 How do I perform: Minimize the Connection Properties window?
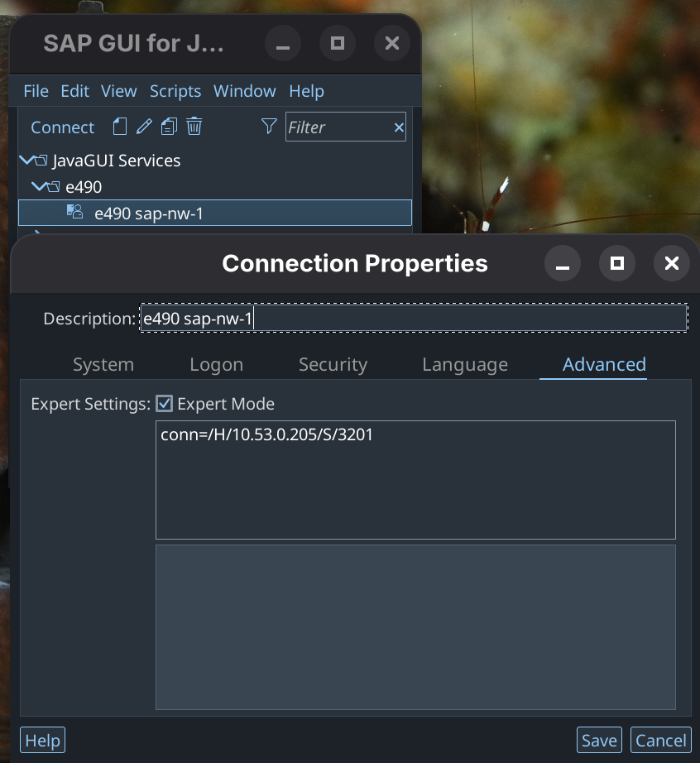tap(563, 263)
